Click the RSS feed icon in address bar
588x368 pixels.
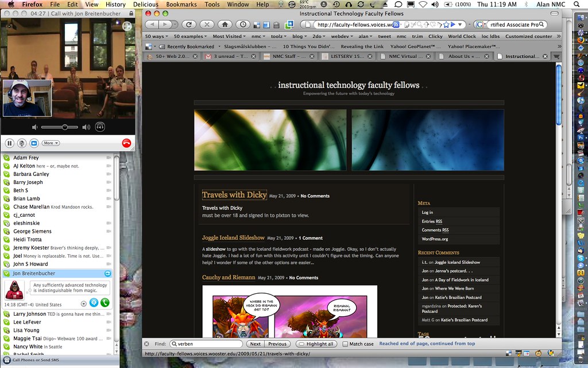tap(396, 25)
